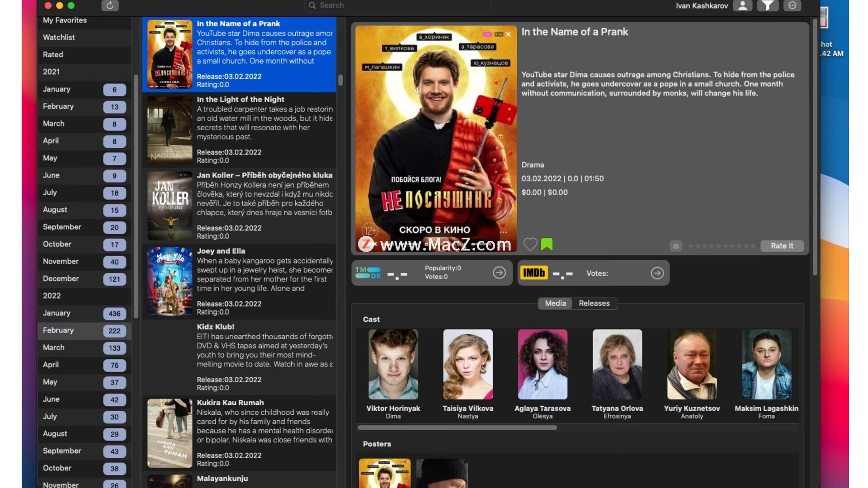Toggle the green watchlist bookmark

(x=547, y=244)
